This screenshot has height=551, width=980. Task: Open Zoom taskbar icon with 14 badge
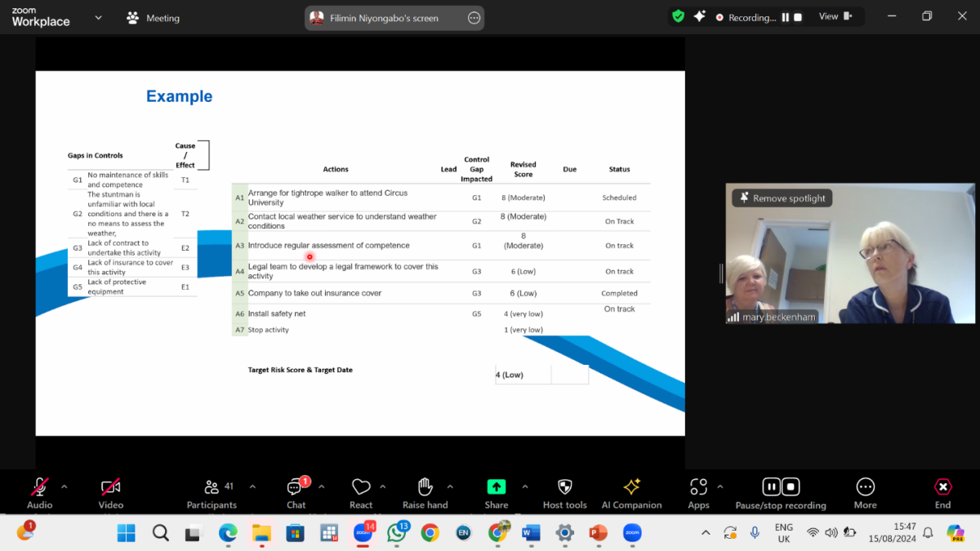coord(363,533)
